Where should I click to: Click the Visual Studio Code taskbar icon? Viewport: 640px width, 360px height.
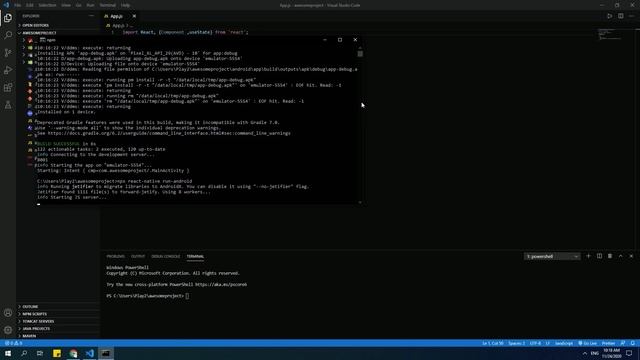click(89, 353)
